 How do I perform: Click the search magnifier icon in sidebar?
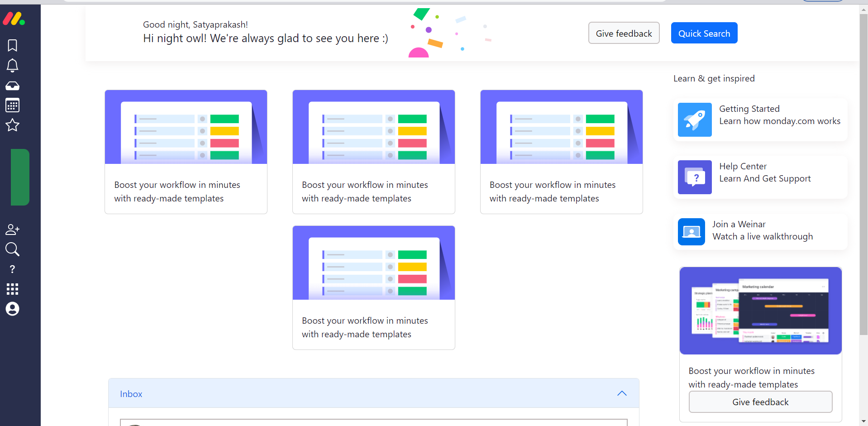(x=12, y=249)
